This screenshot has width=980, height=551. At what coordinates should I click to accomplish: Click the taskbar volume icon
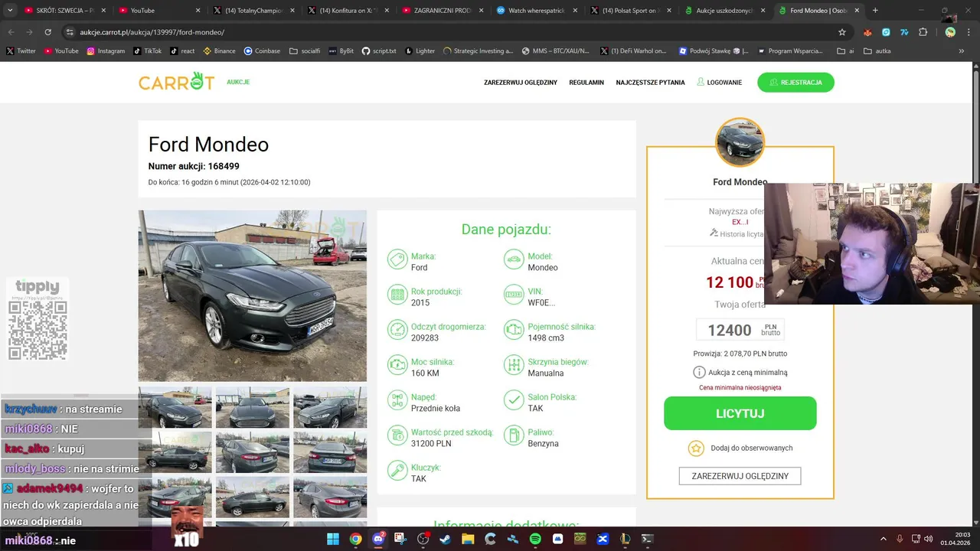pyautogui.click(x=928, y=539)
